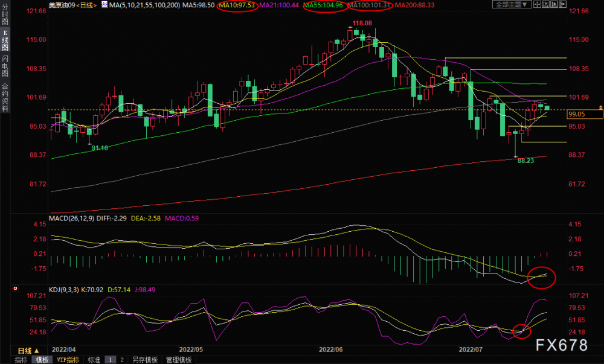Click the D:57.14 value
Image resolution: width=604 pixels, height=364 pixels.
[x=118, y=290]
